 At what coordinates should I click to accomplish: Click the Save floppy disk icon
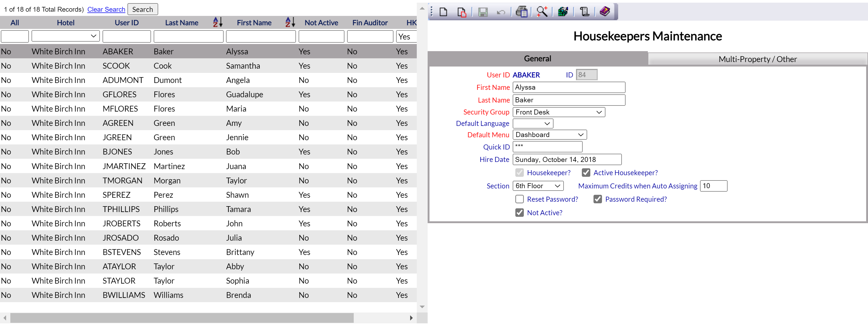tap(483, 12)
